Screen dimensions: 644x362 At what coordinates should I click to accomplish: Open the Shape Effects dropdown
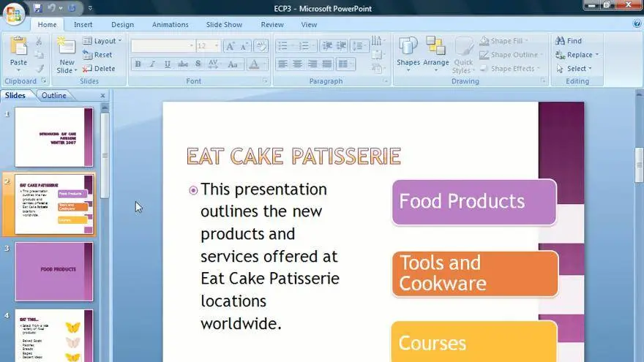click(x=510, y=69)
